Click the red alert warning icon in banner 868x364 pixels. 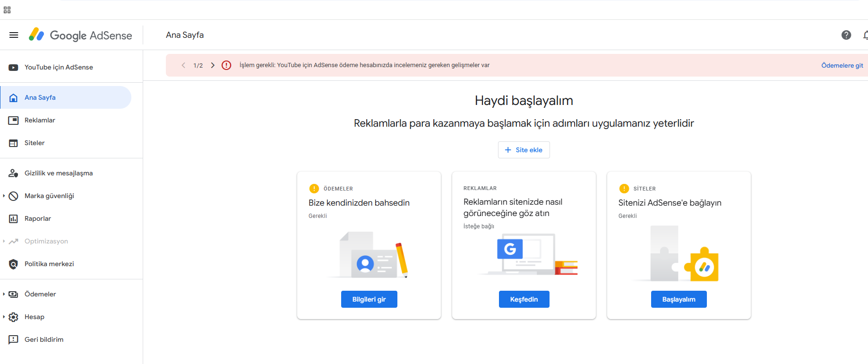click(226, 65)
